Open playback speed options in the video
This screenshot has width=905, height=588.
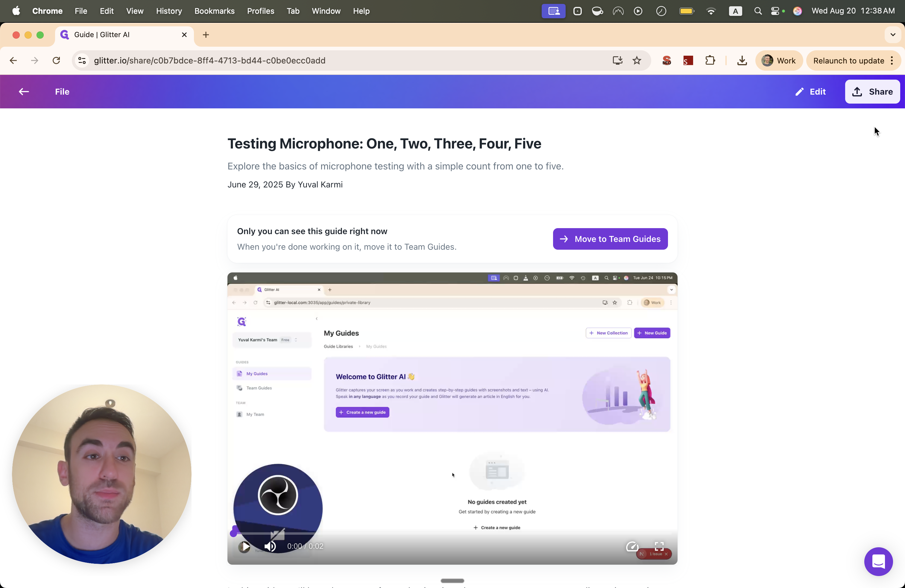coord(632,547)
